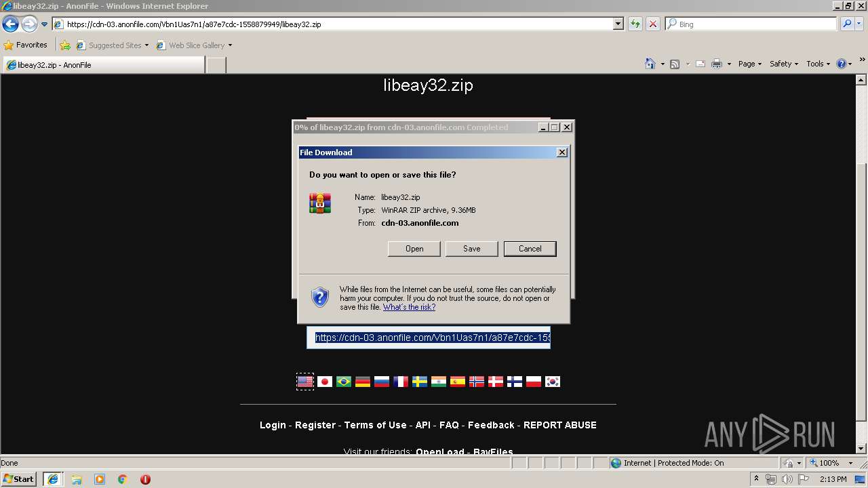This screenshot has height=488, width=868.
Task: Click the Bing search box
Action: (x=751, y=24)
